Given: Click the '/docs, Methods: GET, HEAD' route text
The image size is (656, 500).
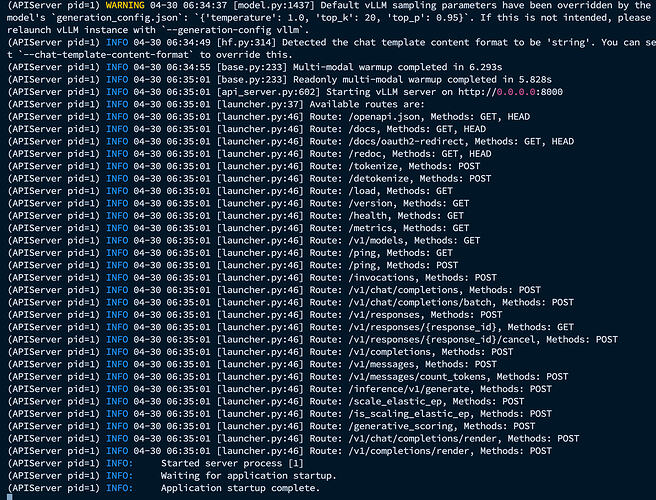Looking at the screenshot, I should click(x=418, y=129).
